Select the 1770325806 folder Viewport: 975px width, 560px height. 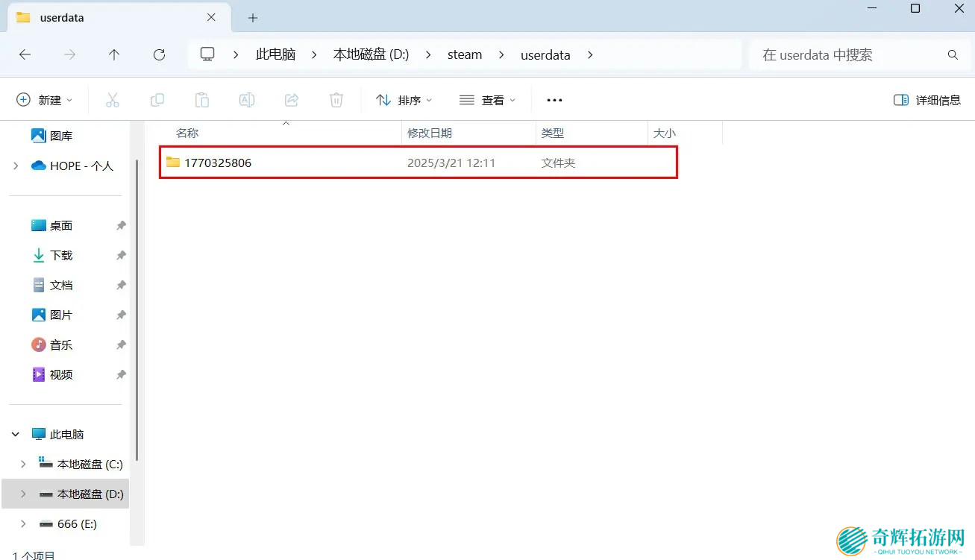click(x=218, y=163)
